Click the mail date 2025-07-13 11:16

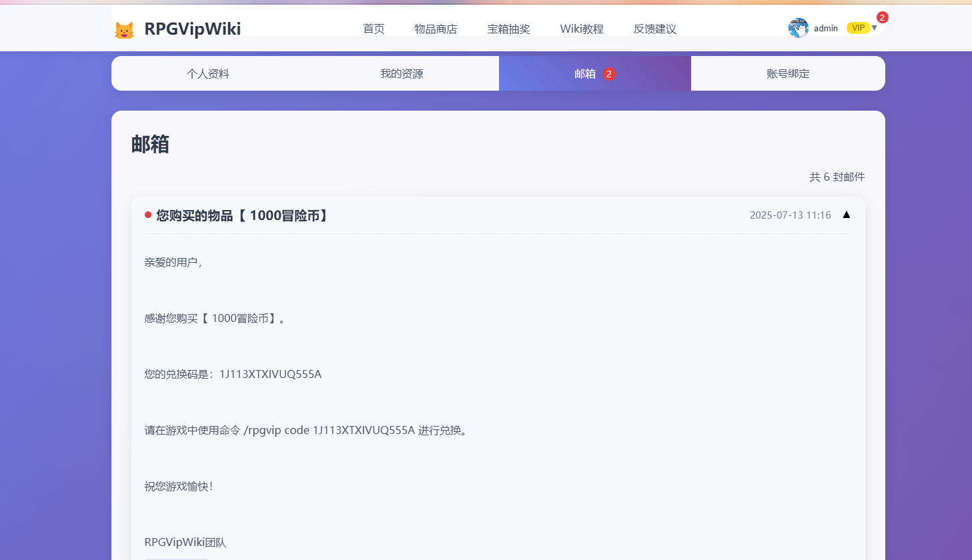(791, 215)
